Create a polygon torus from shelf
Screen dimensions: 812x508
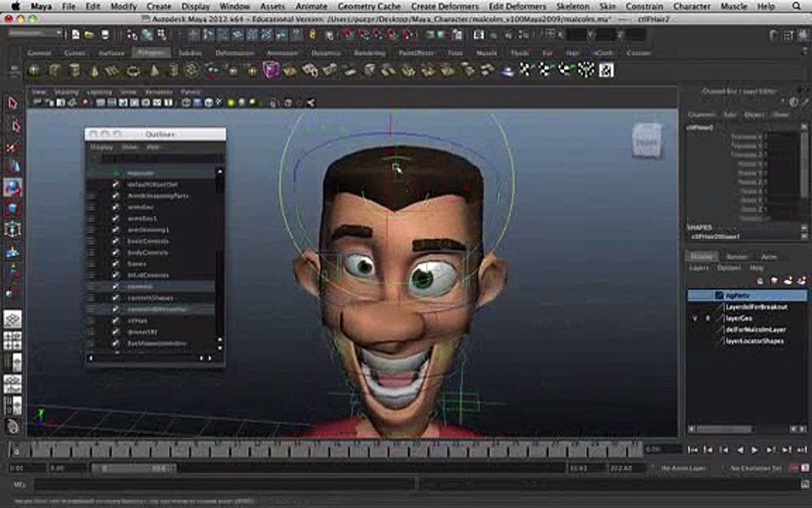pyautogui.click(x=134, y=70)
